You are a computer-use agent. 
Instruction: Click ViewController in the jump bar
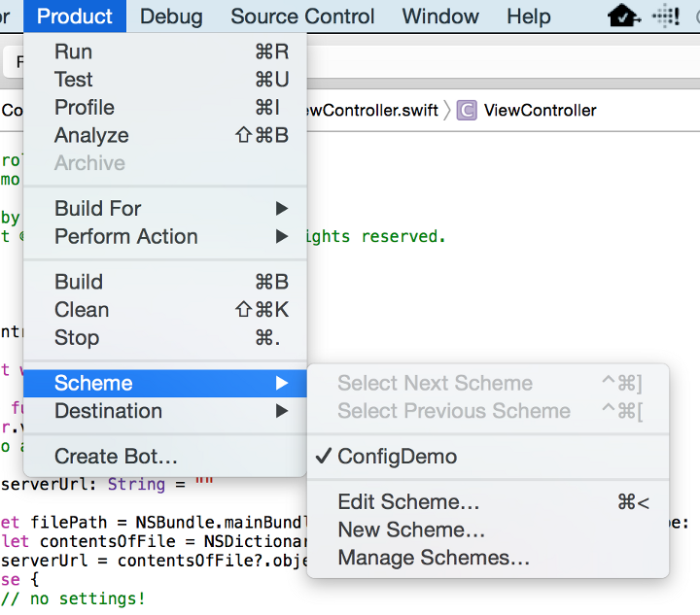click(x=540, y=110)
